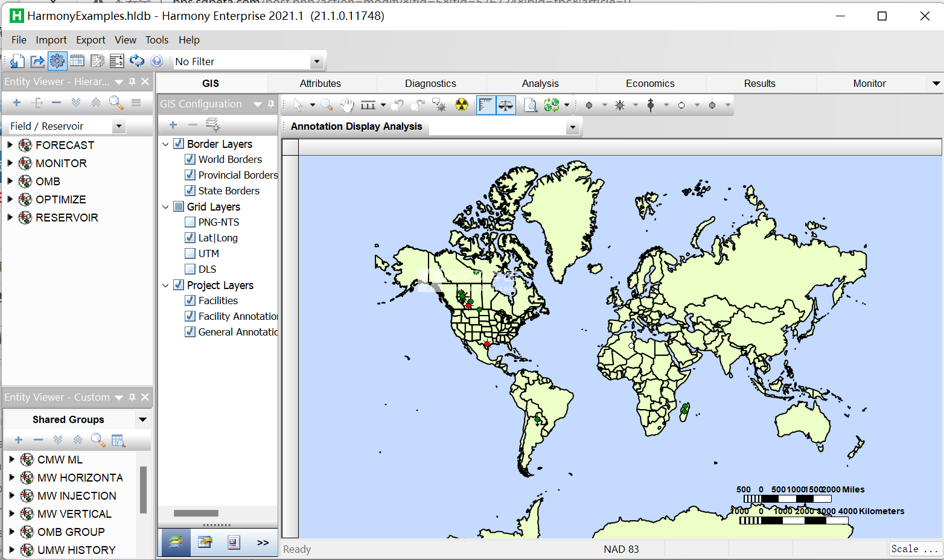Select the OMB GROUP item
The height and width of the screenshot is (560, 944).
[71, 532]
